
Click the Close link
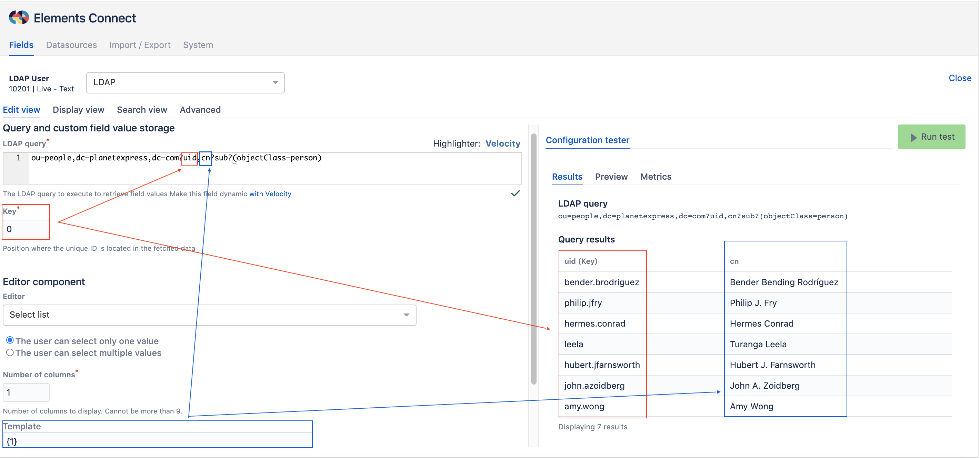(x=960, y=78)
